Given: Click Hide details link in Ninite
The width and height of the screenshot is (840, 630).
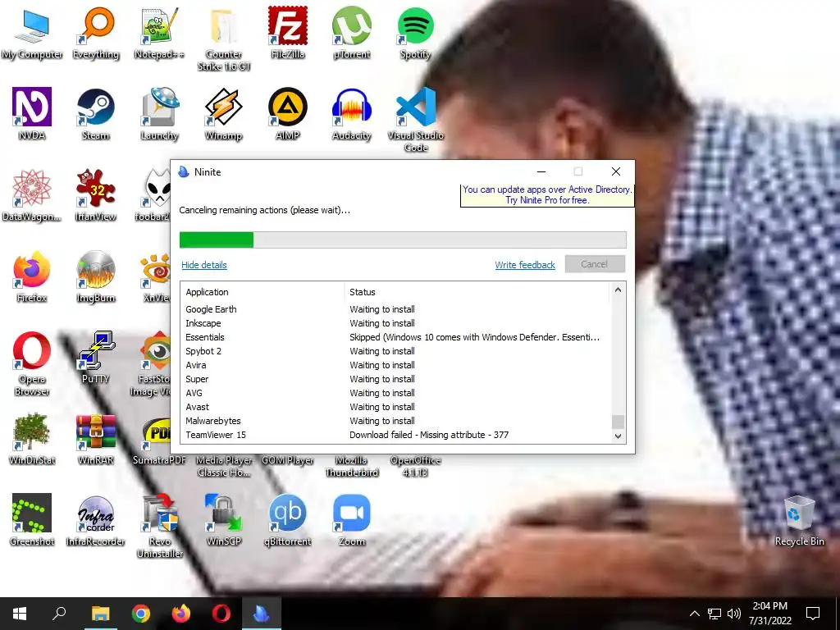Looking at the screenshot, I should click(x=204, y=265).
